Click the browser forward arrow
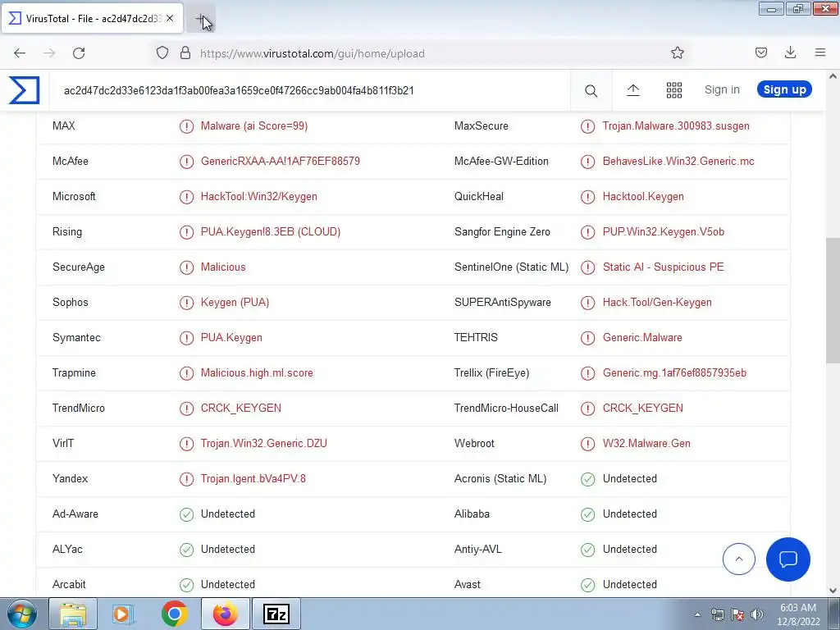 click(x=49, y=53)
